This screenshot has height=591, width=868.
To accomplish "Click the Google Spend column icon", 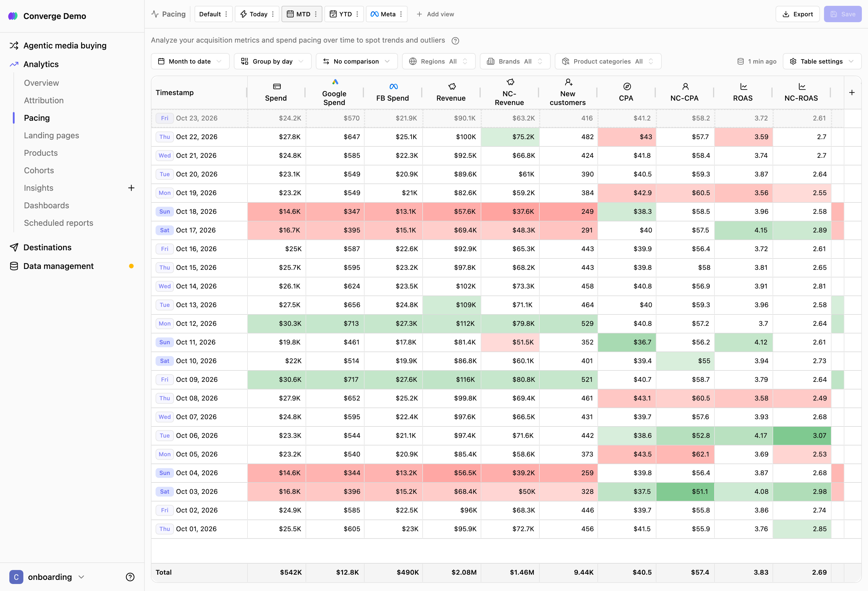I will point(335,82).
